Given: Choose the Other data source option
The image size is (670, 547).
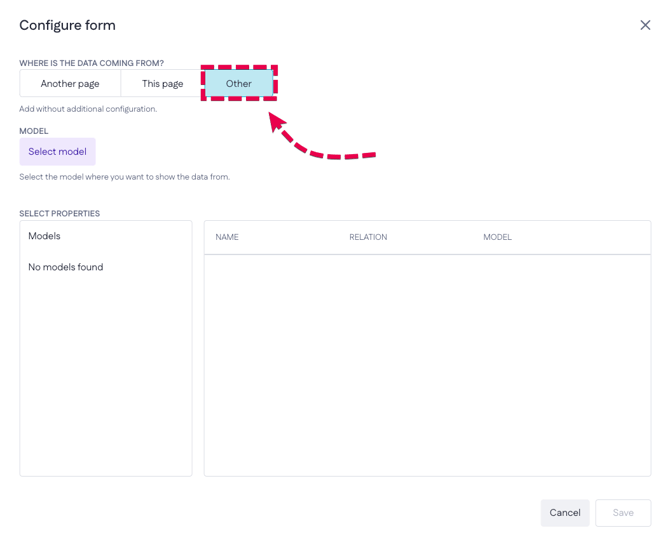Looking at the screenshot, I should point(239,83).
